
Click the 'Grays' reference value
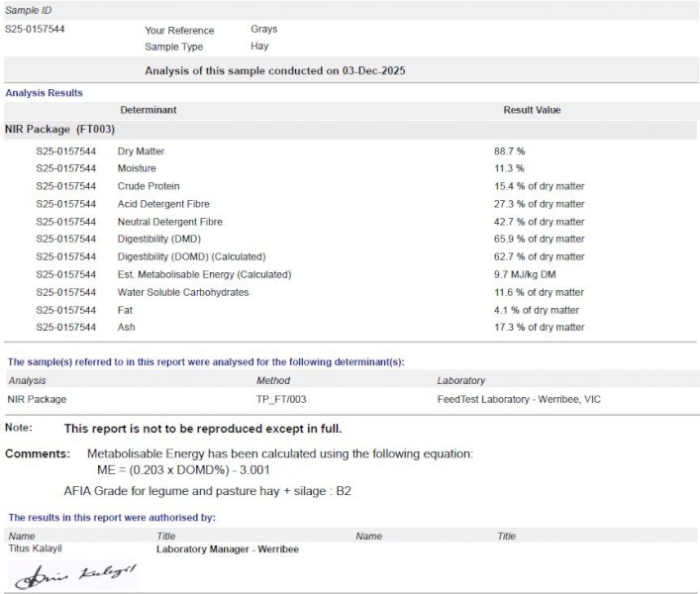263,30
